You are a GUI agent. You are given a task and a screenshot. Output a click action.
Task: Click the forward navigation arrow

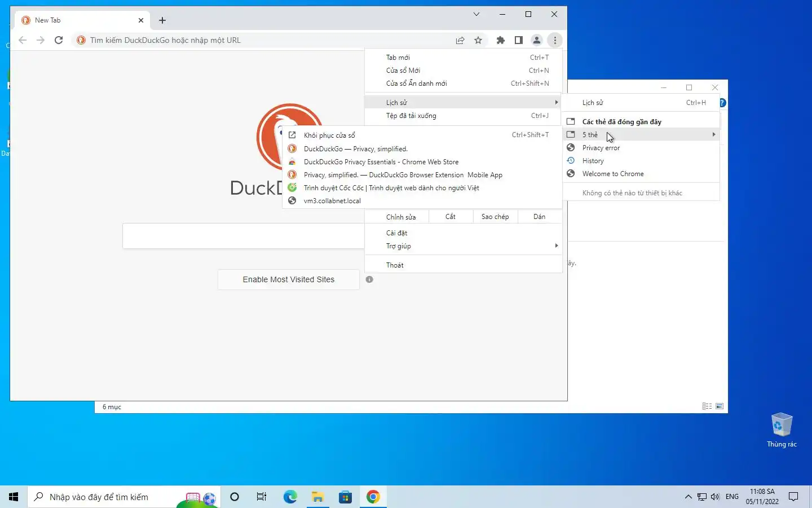pos(40,40)
